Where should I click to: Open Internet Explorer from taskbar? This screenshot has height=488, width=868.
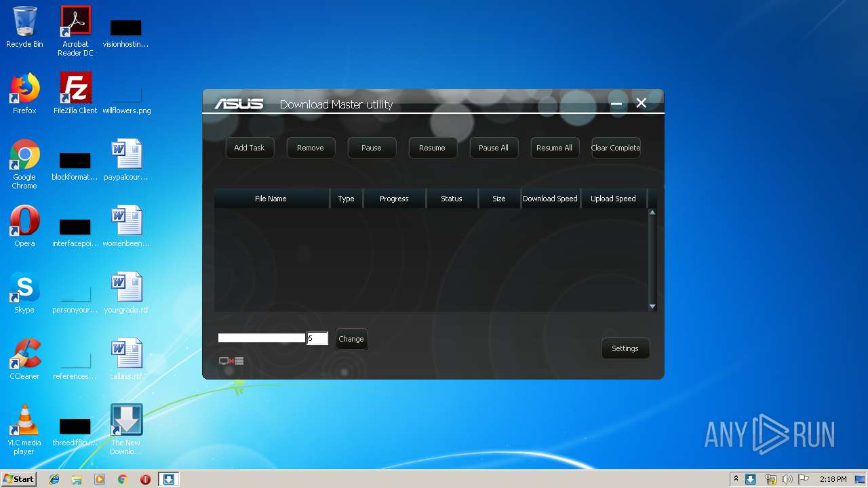coord(54,479)
